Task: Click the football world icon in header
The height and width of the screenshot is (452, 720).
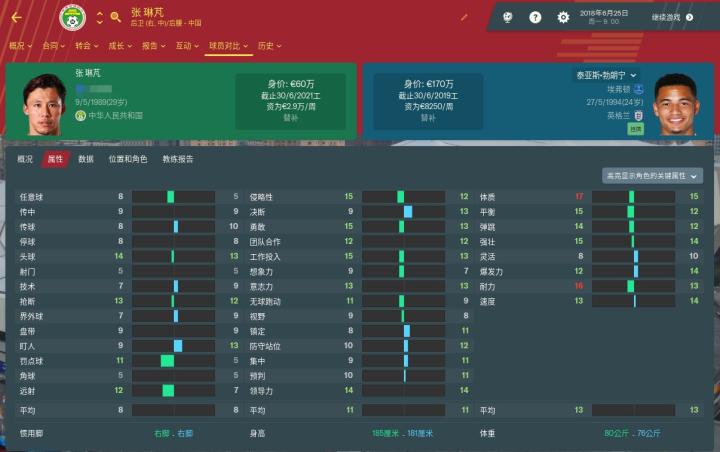Action: pyautogui.click(x=508, y=17)
